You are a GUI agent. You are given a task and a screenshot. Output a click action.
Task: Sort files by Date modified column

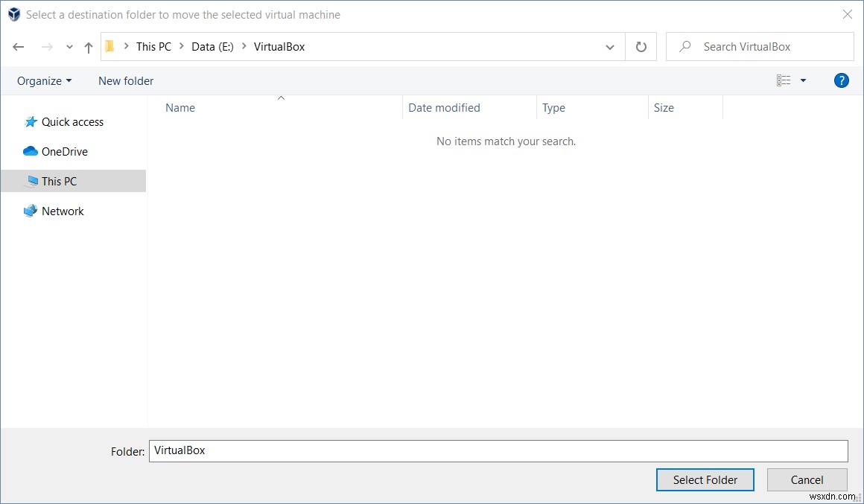(x=444, y=108)
